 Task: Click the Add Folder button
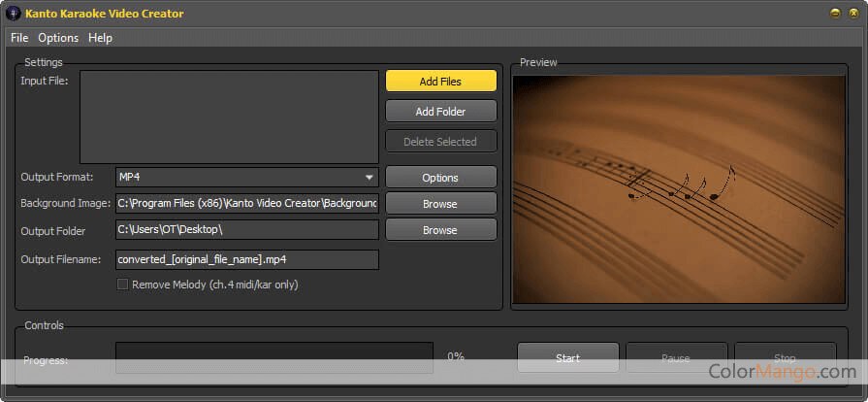tap(440, 111)
